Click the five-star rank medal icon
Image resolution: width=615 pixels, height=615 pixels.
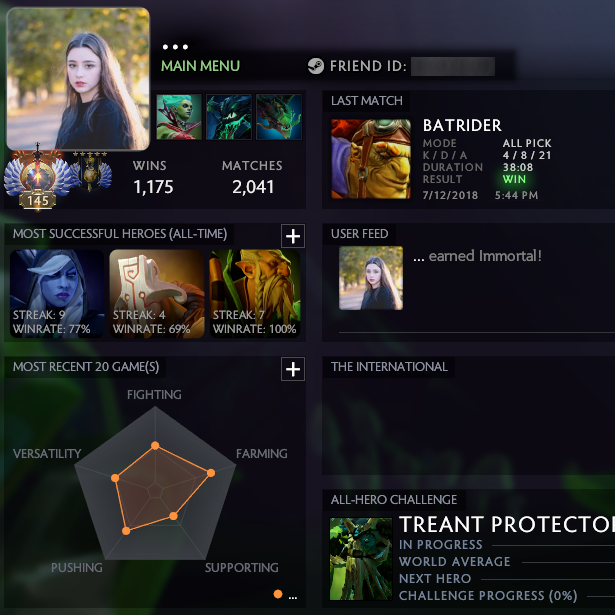pos(91,171)
